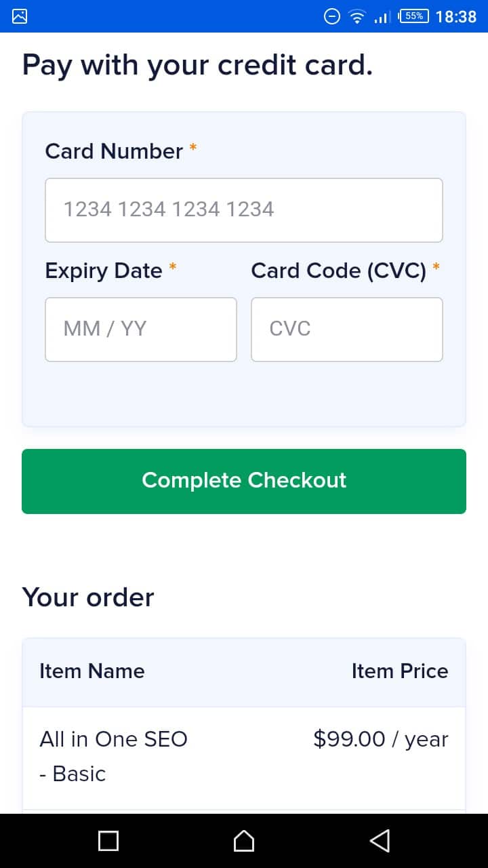488x868 pixels.
Task: Tap the mobile signal strength icon
Action: 382,16
